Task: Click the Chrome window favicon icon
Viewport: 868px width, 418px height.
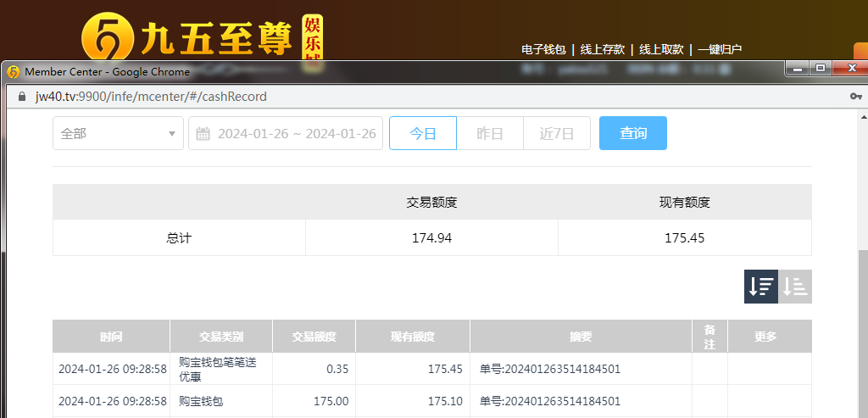Action: 14,72
